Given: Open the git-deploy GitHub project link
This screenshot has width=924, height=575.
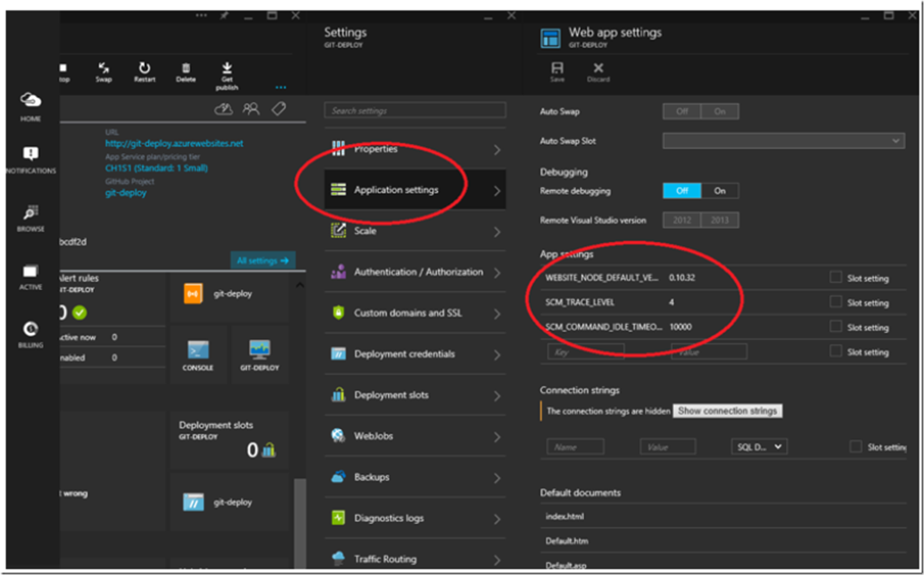Looking at the screenshot, I should 125,193.
